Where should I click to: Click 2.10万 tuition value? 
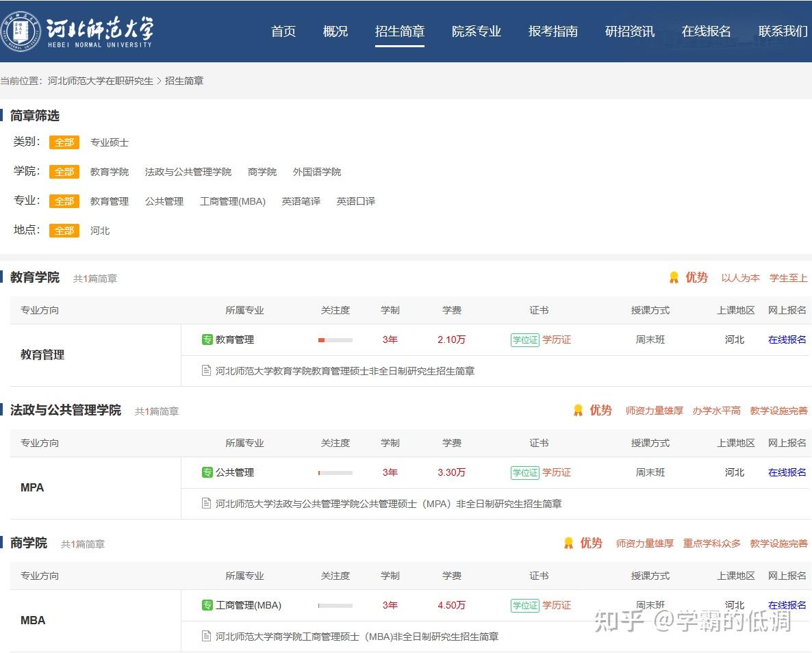tap(452, 340)
